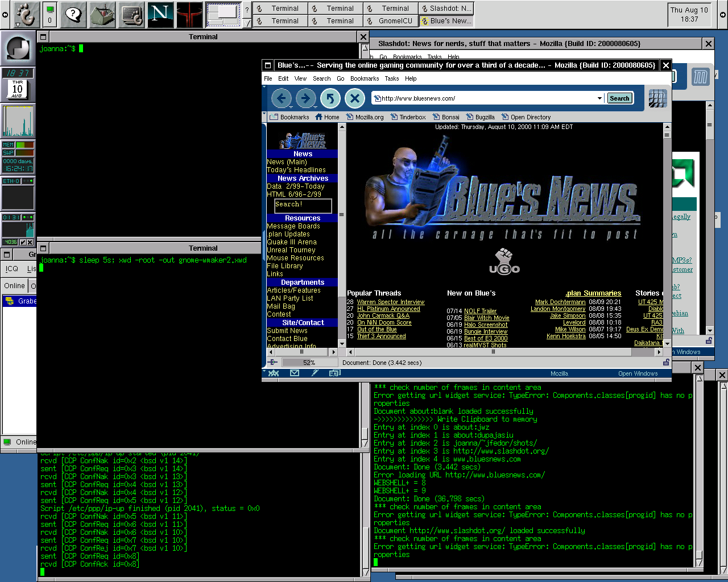
Task: Focus the URL field showing bluesnews.com
Action: 487,98
